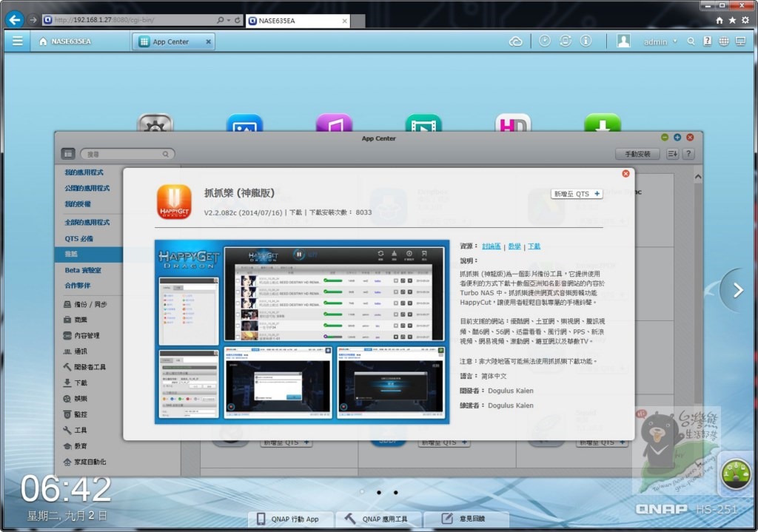Toggle the App Center sidebar panel icon
The image size is (758, 532).
coord(67,154)
